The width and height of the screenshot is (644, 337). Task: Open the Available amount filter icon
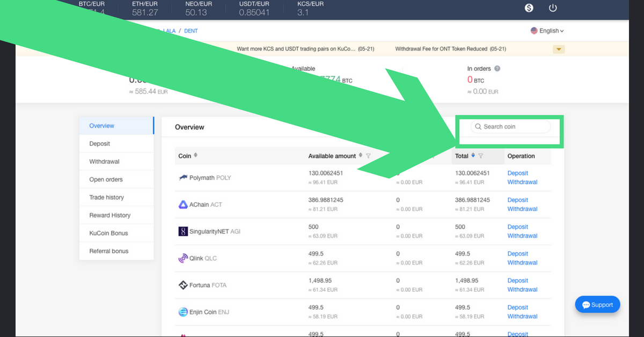(x=368, y=156)
